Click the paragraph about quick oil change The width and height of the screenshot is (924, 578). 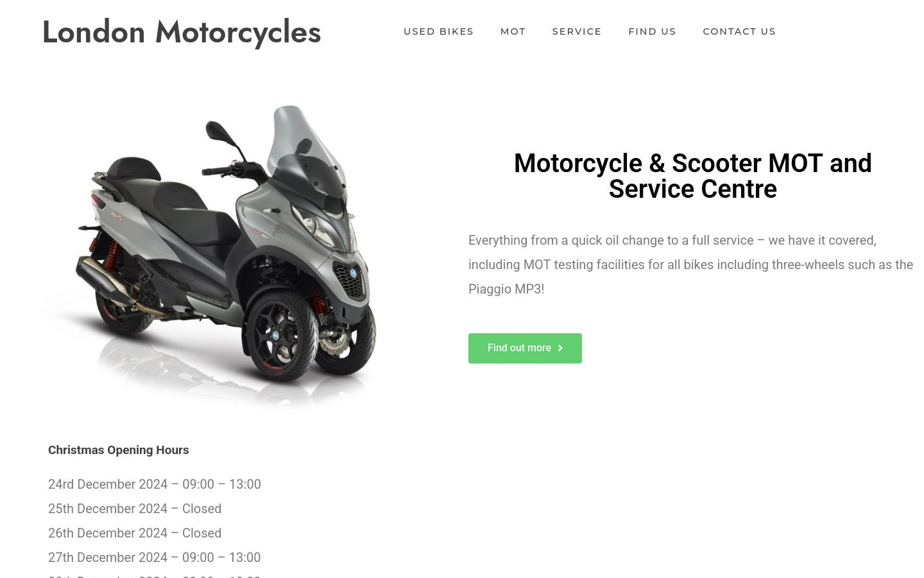click(x=691, y=265)
